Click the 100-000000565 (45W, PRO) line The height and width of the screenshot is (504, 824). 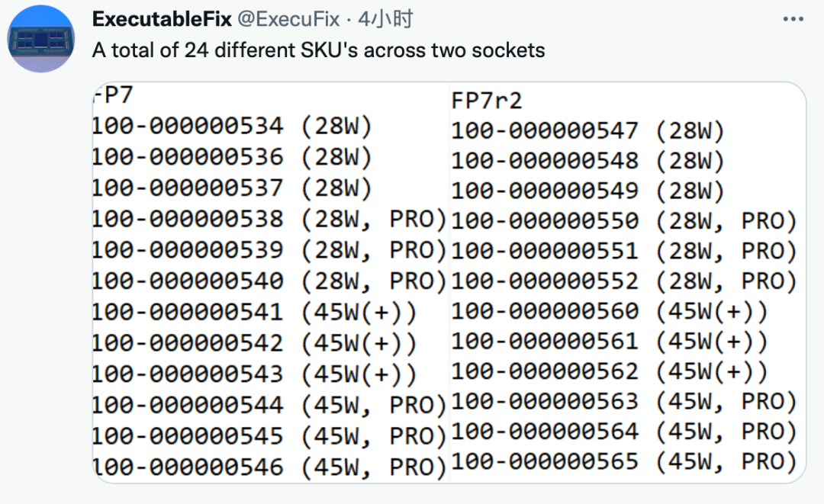[624, 462]
